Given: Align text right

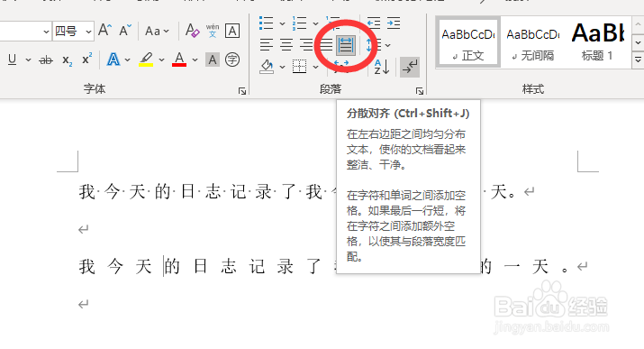Looking at the screenshot, I should (x=306, y=45).
